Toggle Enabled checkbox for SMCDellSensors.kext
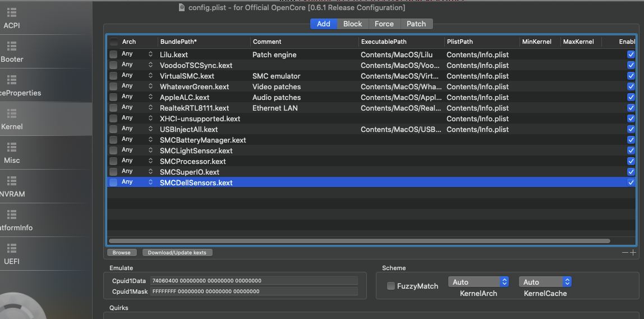 (x=631, y=182)
